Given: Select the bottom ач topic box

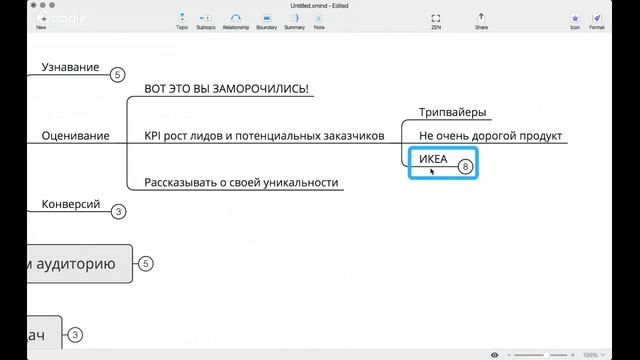Looking at the screenshot, I should 44,333.
